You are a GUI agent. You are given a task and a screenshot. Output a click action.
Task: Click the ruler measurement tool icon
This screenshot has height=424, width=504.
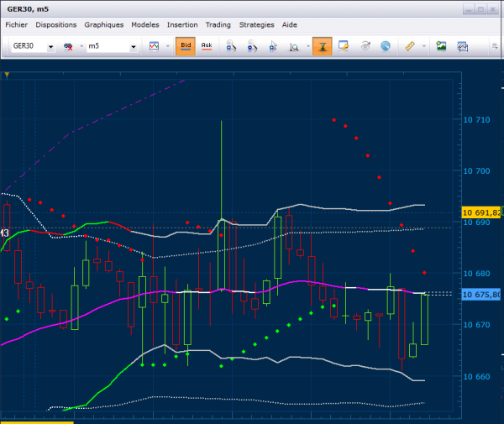coord(410,46)
